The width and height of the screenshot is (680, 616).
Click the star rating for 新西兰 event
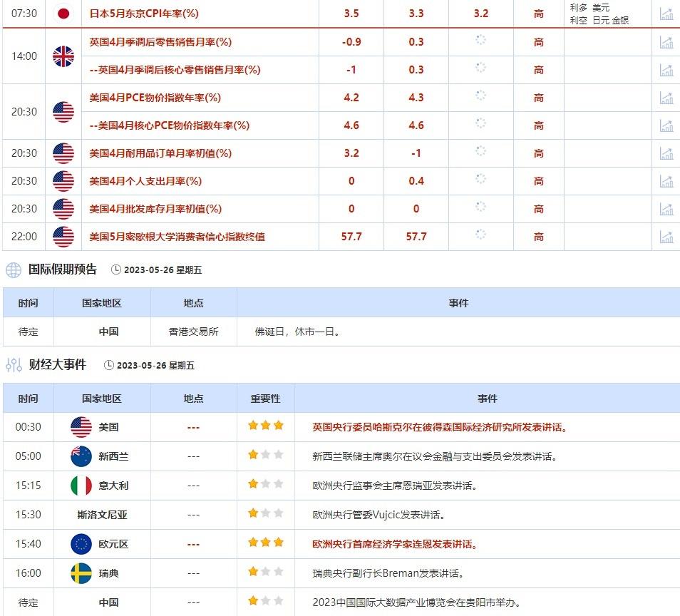pyautogui.click(x=265, y=456)
